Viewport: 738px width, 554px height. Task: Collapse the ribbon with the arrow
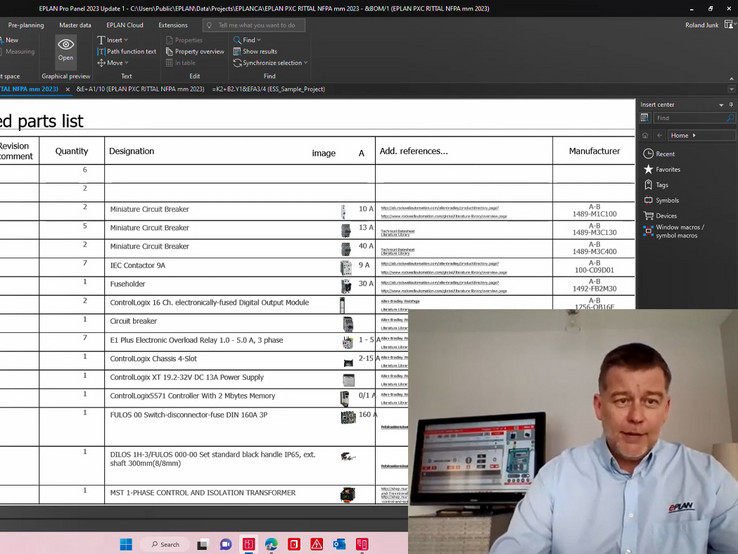coord(731,79)
